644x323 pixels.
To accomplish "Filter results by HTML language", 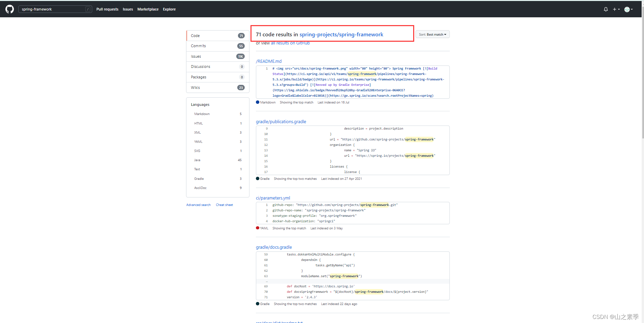I will [218, 123].
